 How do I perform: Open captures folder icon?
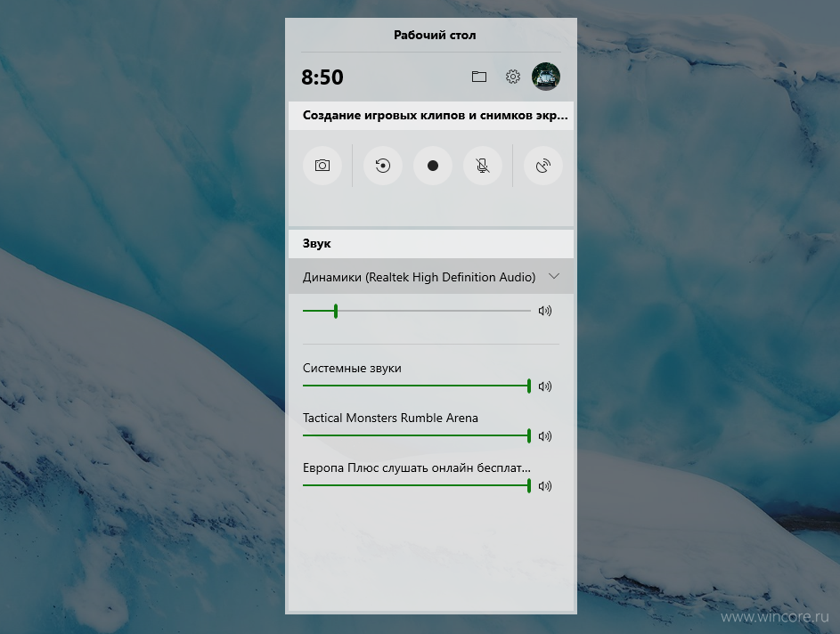(479, 77)
